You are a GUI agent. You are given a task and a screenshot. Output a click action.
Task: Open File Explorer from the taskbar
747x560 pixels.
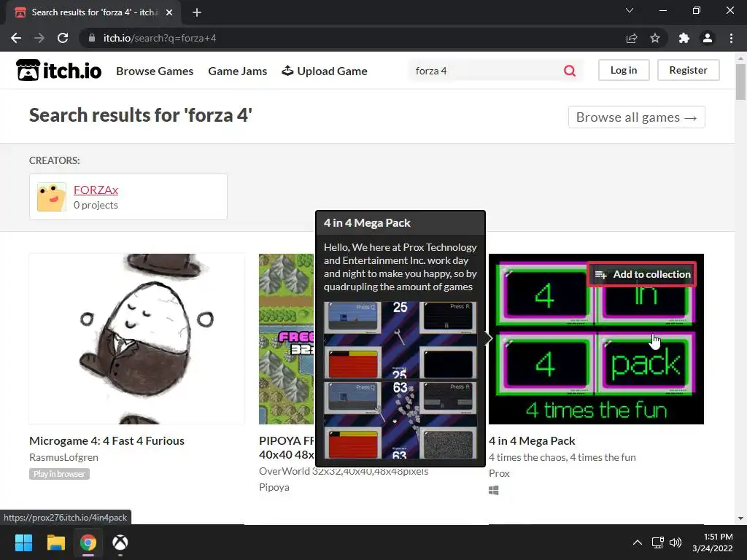pos(55,542)
